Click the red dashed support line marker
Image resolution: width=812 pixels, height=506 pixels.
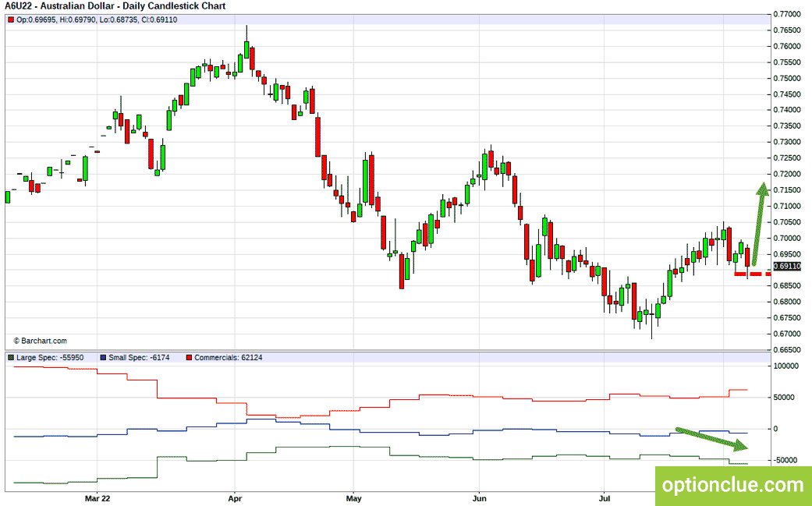[x=753, y=274]
